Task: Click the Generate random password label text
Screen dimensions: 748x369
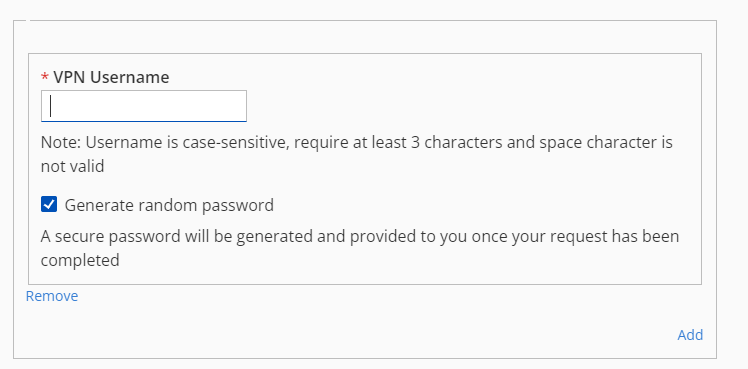Action: [169, 205]
